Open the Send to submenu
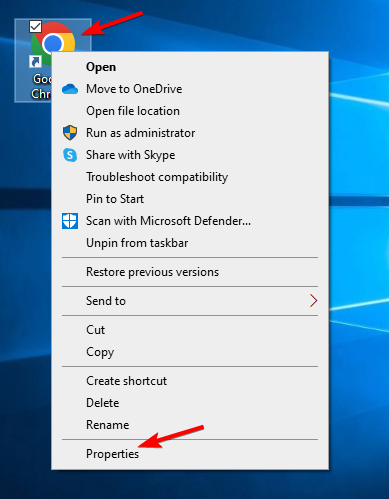The height and width of the screenshot is (499, 389). [190, 301]
